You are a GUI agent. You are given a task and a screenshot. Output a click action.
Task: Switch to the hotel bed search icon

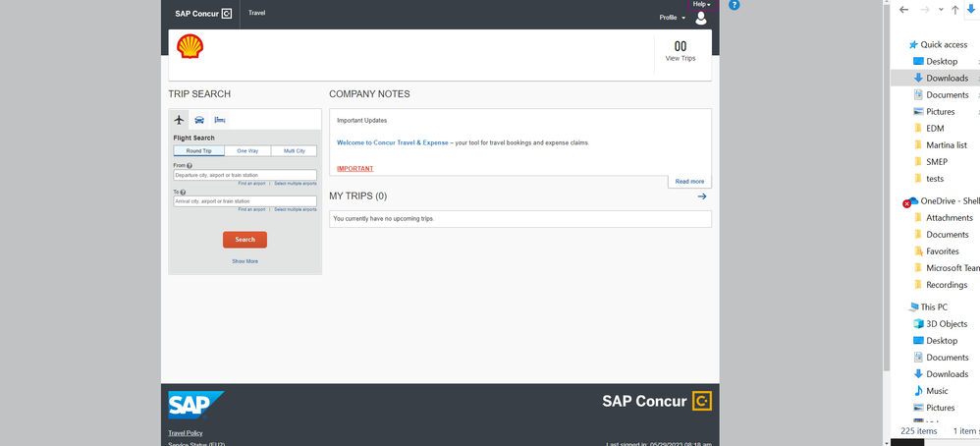click(x=220, y=120)
